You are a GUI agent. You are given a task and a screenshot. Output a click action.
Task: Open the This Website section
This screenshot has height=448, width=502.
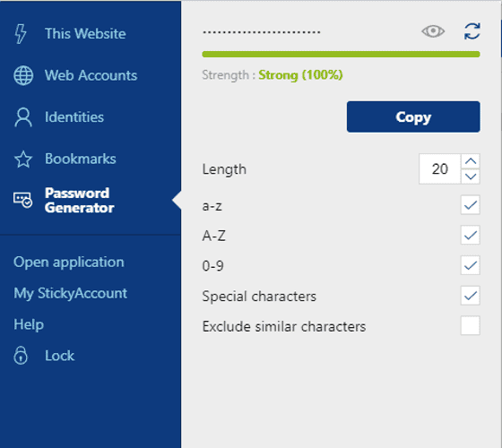point(85,34)
